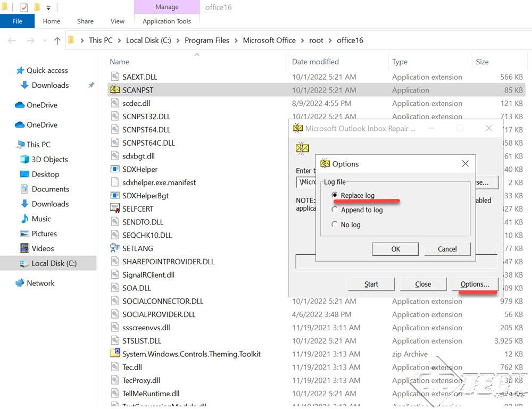Expand chevron after This PC in address bar
This screenshot has width=532, height=409.
[x=119, y=41]
